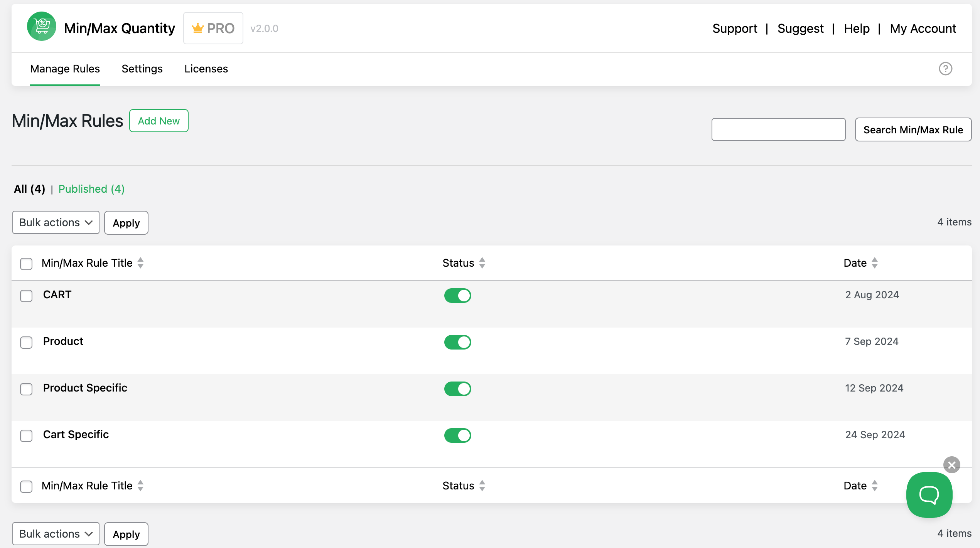Switch to the Settings tab
Viewport: 980px width, 548px height.
tap(142, 68)
